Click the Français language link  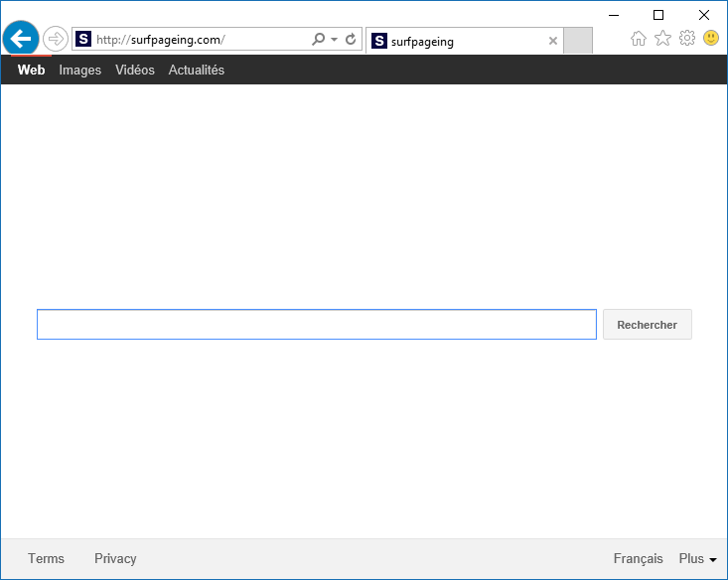pyautogui.click(x=638, y=558)
